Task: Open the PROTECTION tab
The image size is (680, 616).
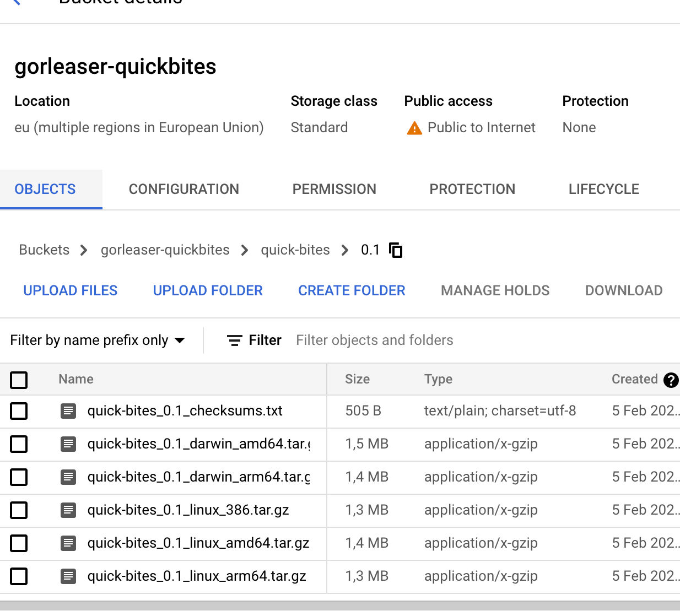Action: [x=472, y=190]
